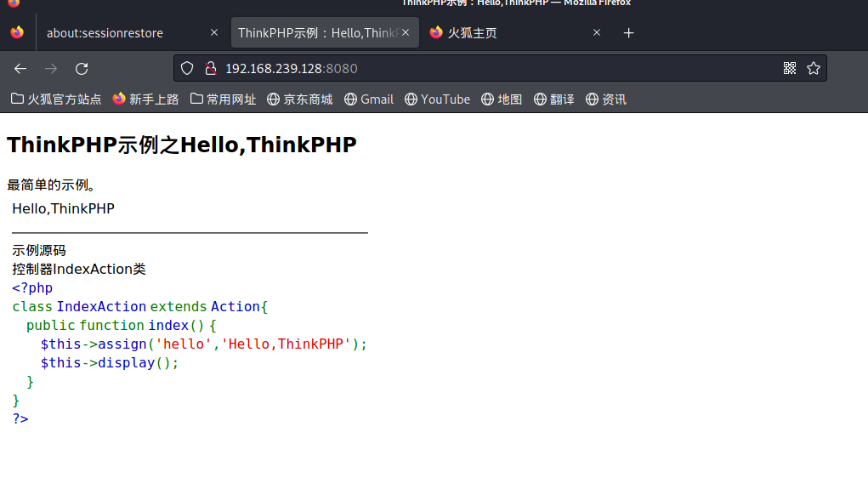Open the tracking protection shield icon

[187, 68]
